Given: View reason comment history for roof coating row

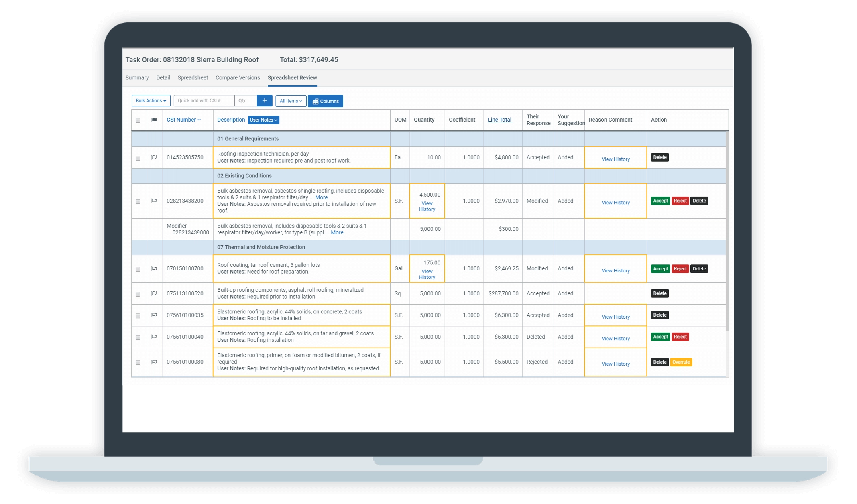Looking at the screenshot, I should pos(615,271).
